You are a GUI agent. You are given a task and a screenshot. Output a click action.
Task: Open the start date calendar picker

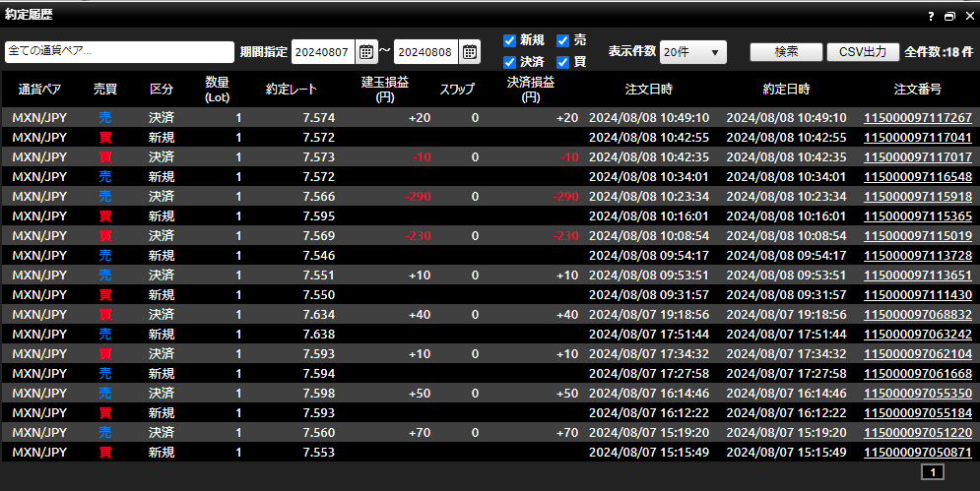pos(366,52)
